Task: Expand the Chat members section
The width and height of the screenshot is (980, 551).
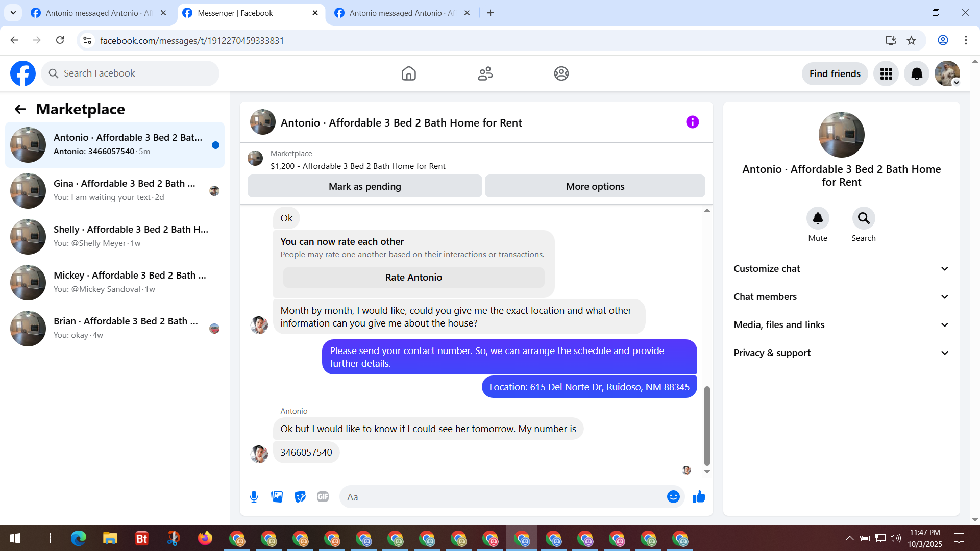Action: point(842,297)
